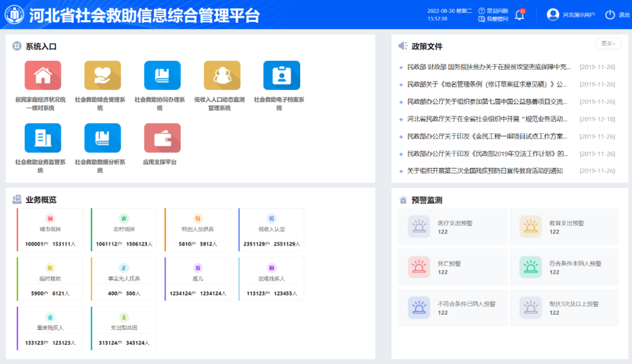Launch the 社会救助业务监管系统 icon
This screenshot has height=364, width=632.
(x=43, y=138)
